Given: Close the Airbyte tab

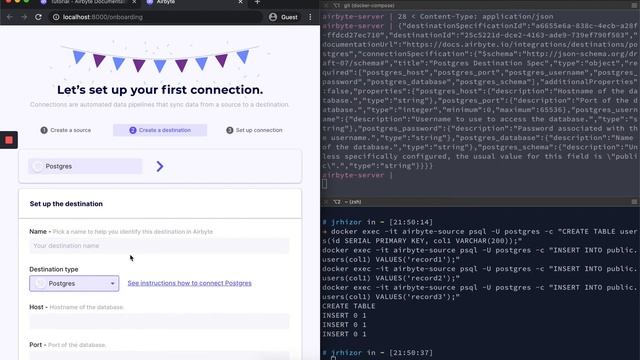Looking at the screenshot, I should pos(240,2).
